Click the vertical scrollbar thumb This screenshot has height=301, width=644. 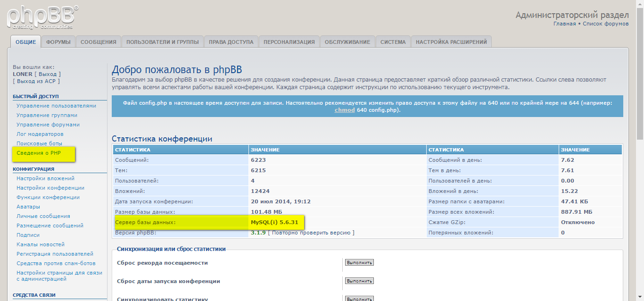pos(640,73)
